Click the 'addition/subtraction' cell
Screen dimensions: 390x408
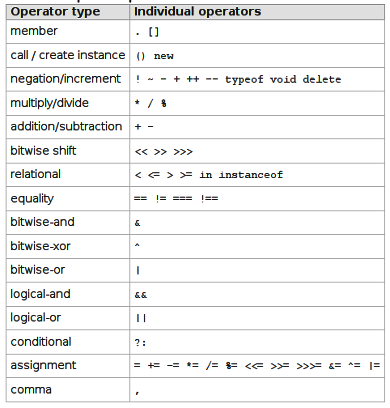coord(66,127)
